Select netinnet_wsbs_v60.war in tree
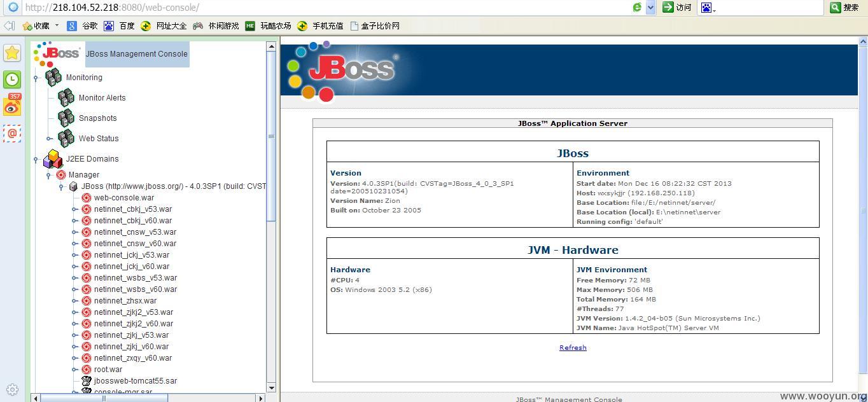This screenshot has width=868, height=402. [136, 289]
